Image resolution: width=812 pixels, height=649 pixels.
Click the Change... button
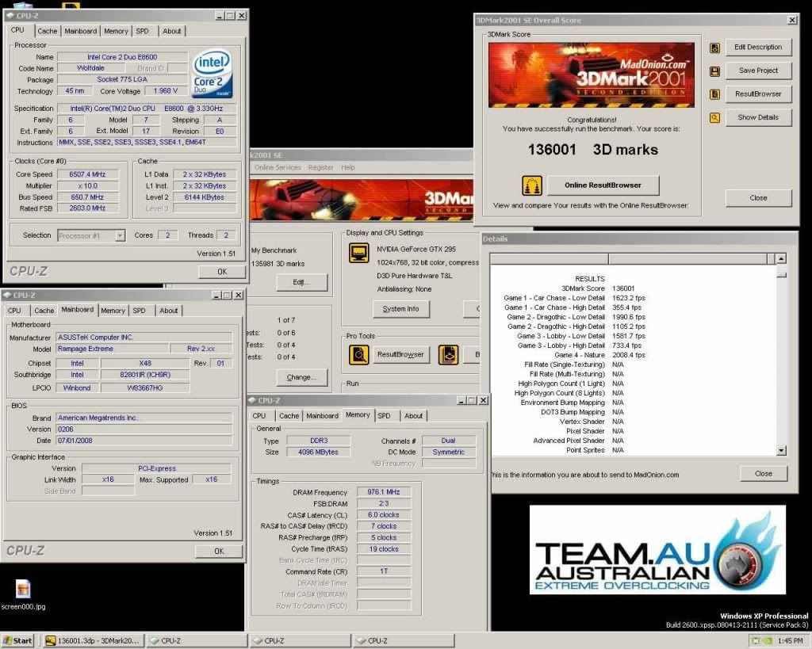coord(301,377)
